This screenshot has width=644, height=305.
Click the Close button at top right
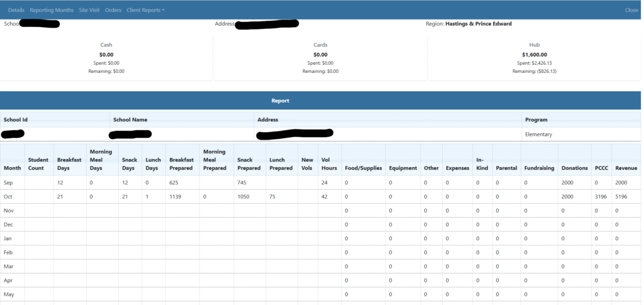coord(631,10)
